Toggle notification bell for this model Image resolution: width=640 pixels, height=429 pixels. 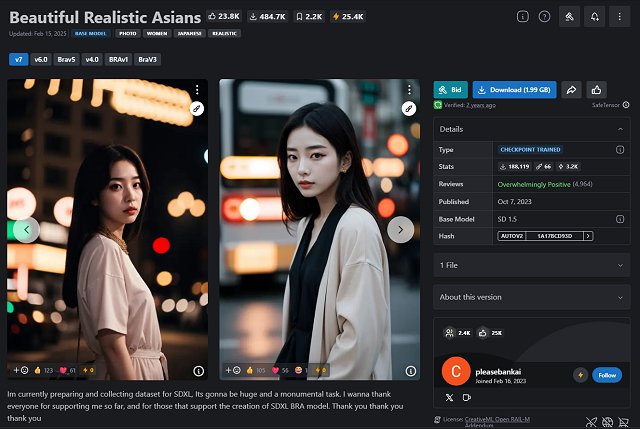596,17
